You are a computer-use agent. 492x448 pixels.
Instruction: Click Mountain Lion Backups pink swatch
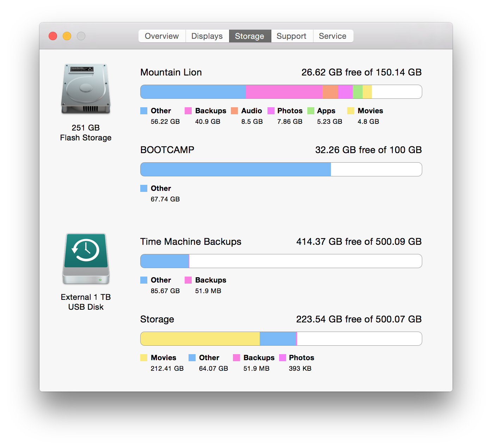coord(188,111)
